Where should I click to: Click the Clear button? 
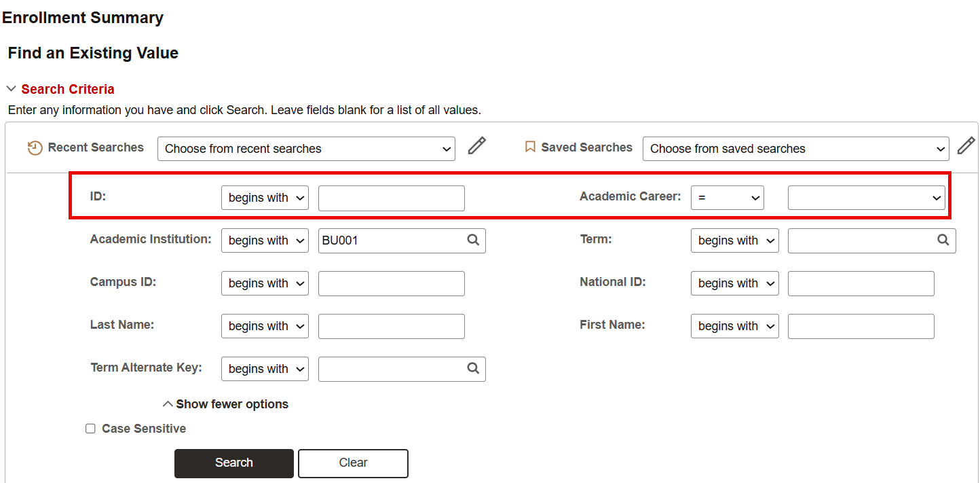point(353,463)
